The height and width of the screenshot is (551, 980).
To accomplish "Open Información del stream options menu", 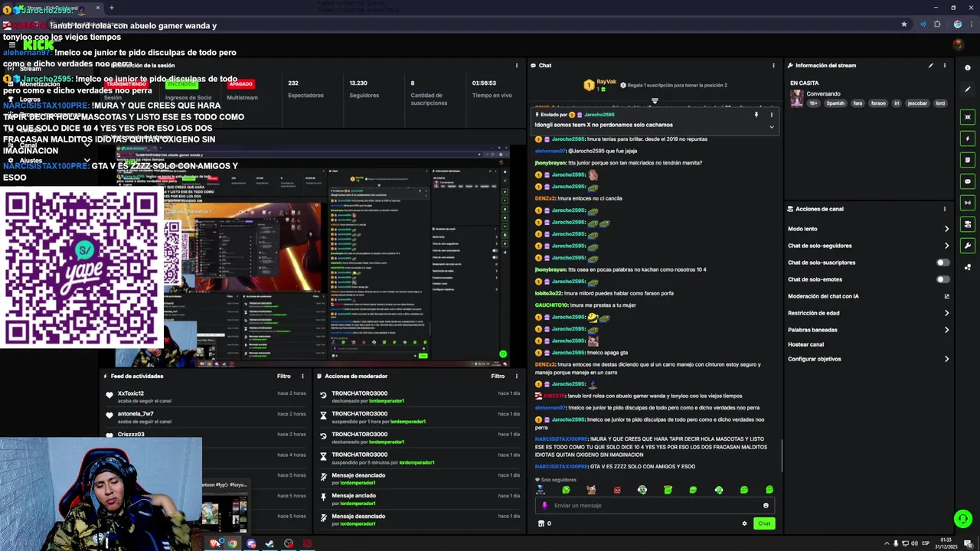I will click(x=945, y=66).
